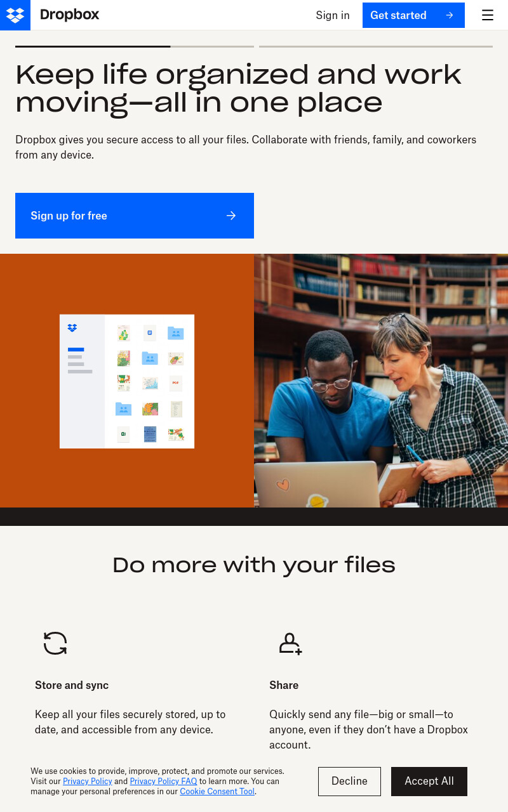Click the Dropbox logo icon in the header
The width and height of the screenshot is (508, 812).
pos(15,15)
